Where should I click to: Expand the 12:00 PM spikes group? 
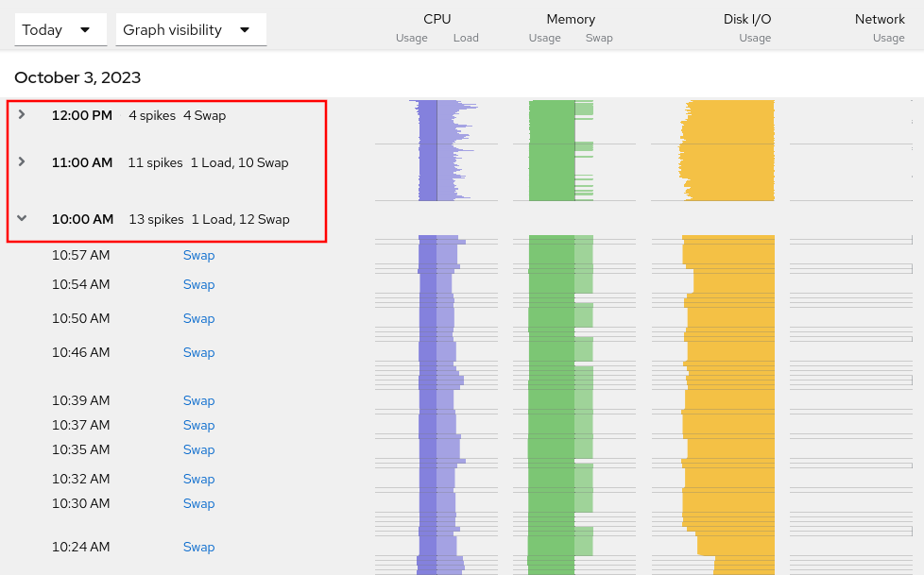[21, 115]
